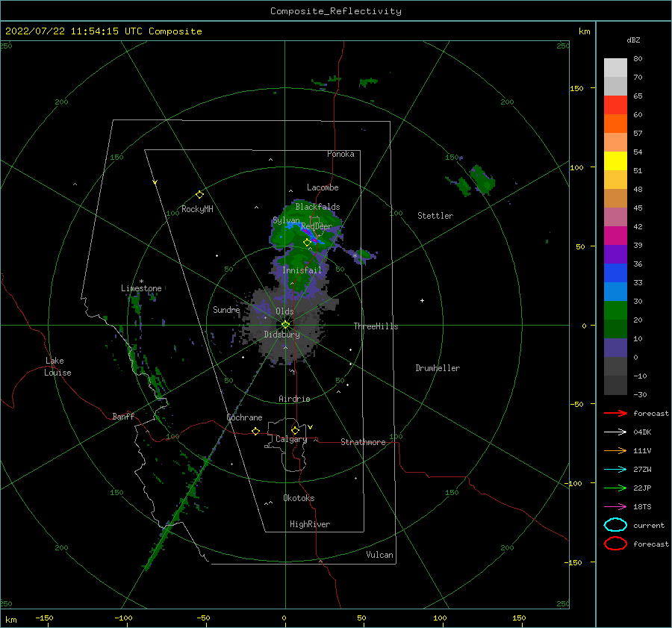Click the red forecast arrow in legend
672x628 pixels.
[615, 413]
